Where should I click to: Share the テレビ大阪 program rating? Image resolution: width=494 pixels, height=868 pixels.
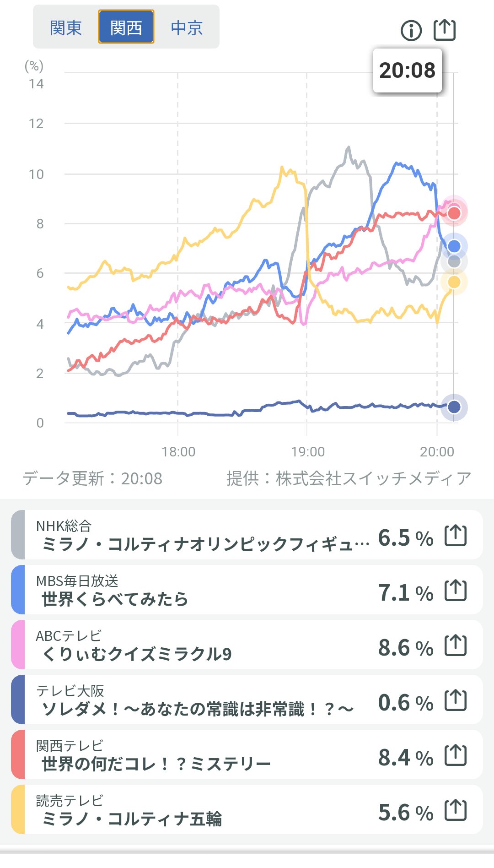point(456,700)
